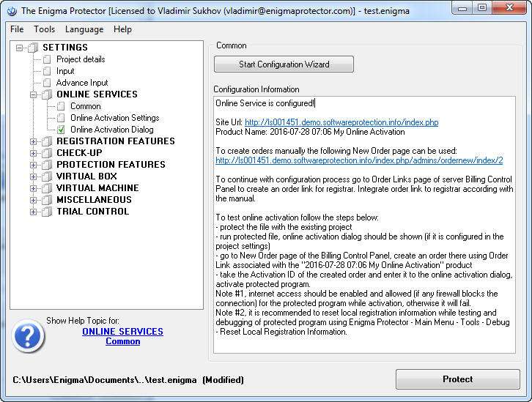
Task: Click the Advance Input page icon
Action: click(47, 83)
